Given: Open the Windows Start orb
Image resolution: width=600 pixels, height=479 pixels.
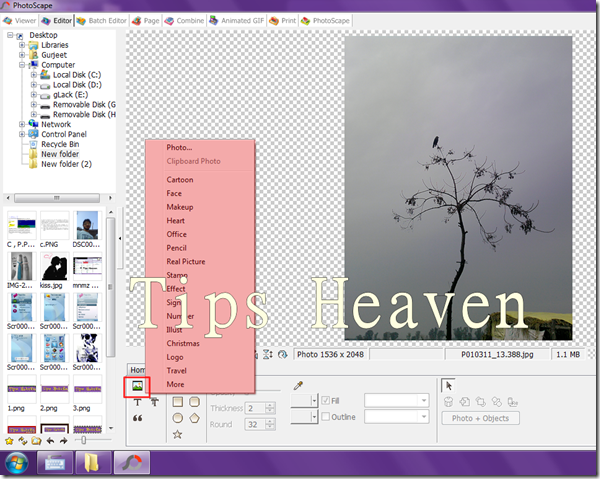Looking at the screenshot, I should pyautogui.click(x=16, y=463).
